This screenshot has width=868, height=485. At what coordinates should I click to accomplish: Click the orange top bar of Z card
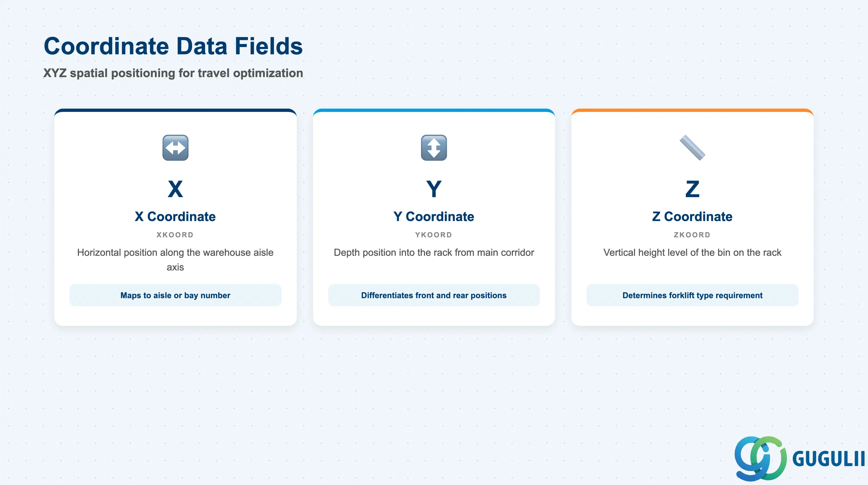point(692,110)
